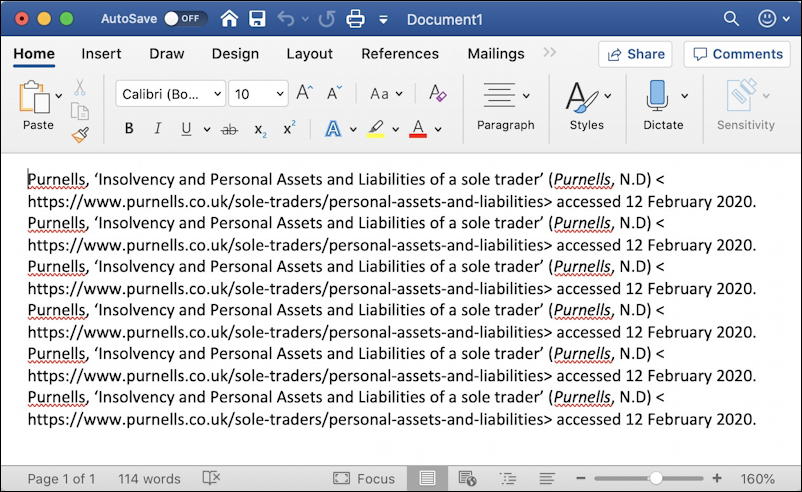
Task: Click the Text Effects blue A icon
Action: pyautogui.click(x=333, y=129)
